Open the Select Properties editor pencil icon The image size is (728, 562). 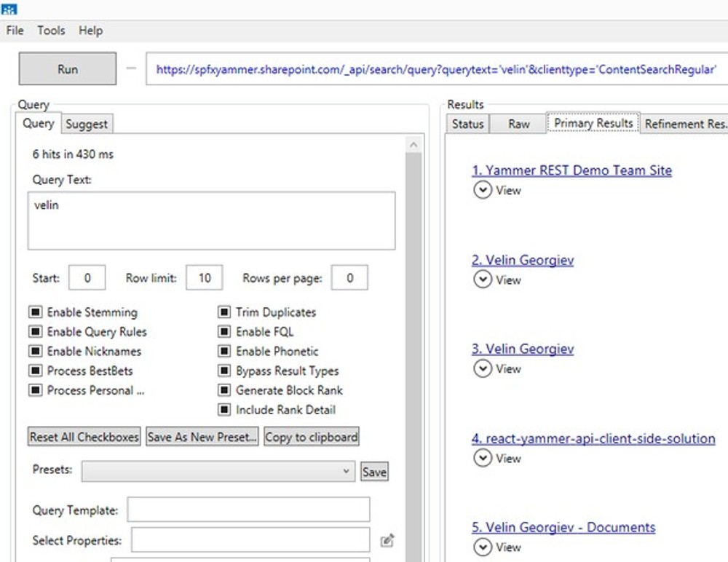click(387, 539)
